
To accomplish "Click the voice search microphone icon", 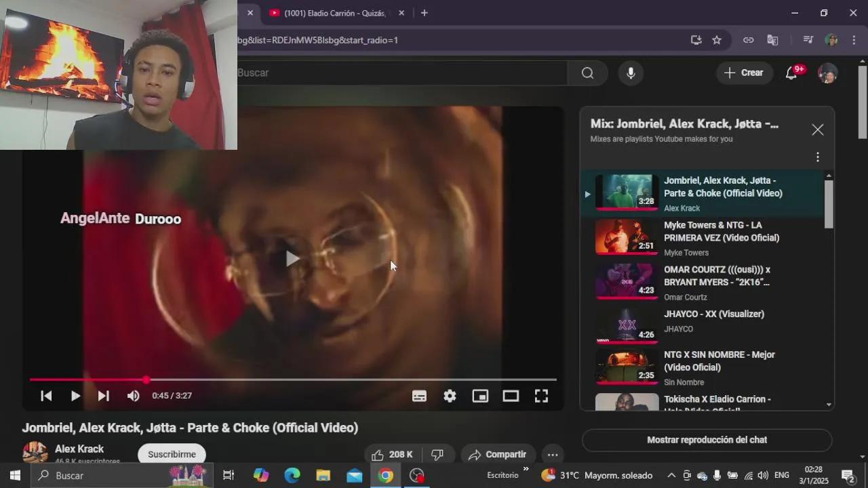I will coord(631,73).
